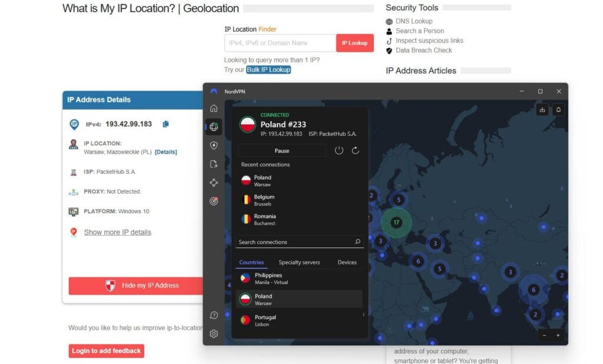Open the IP location Details link
This screenshot has width=603, height=364.
click(x=165, y=152)
